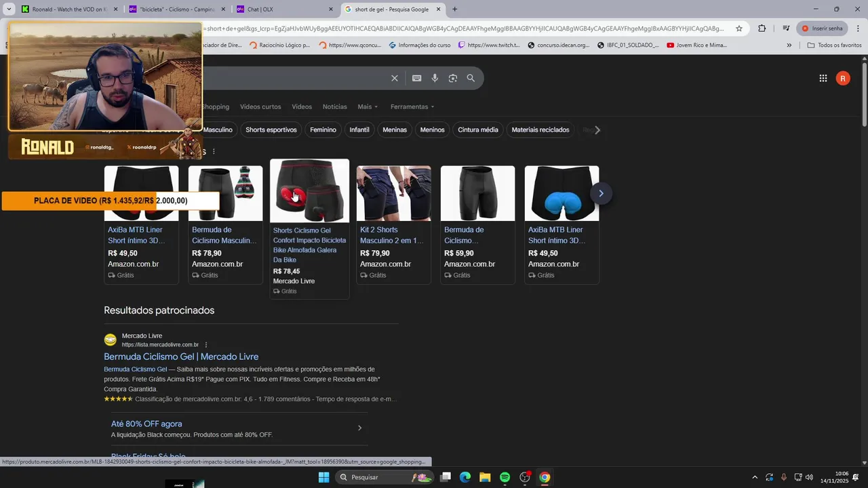Image resolution: width=868 pixels, height=488 pixels.
Task: Click the magnifier search submit icon
Action: coord(471,78)
